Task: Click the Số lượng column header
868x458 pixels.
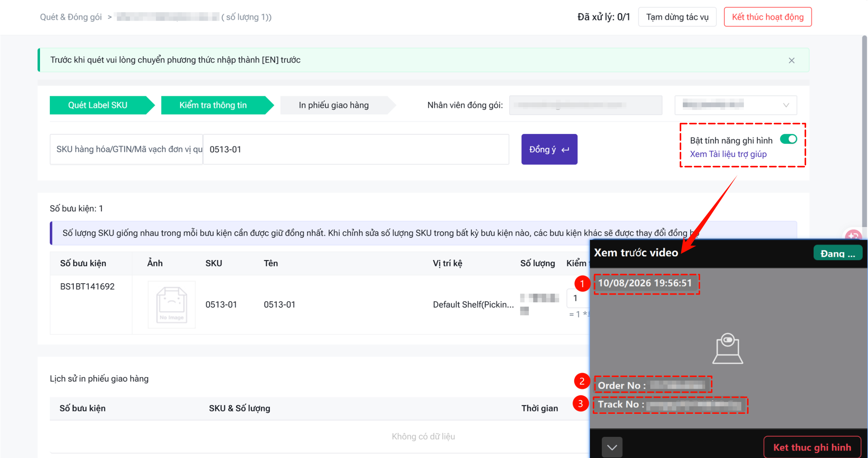Action: click(538, 263)
